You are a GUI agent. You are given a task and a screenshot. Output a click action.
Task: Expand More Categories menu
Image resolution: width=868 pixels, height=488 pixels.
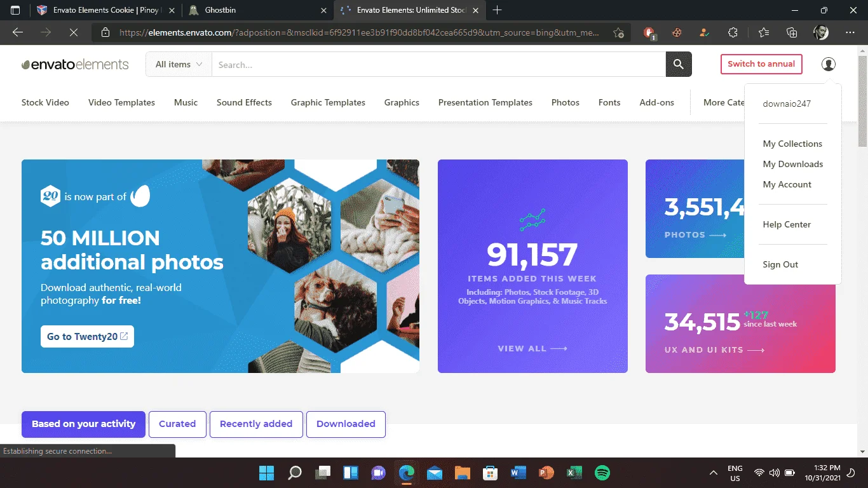[724, 102]
